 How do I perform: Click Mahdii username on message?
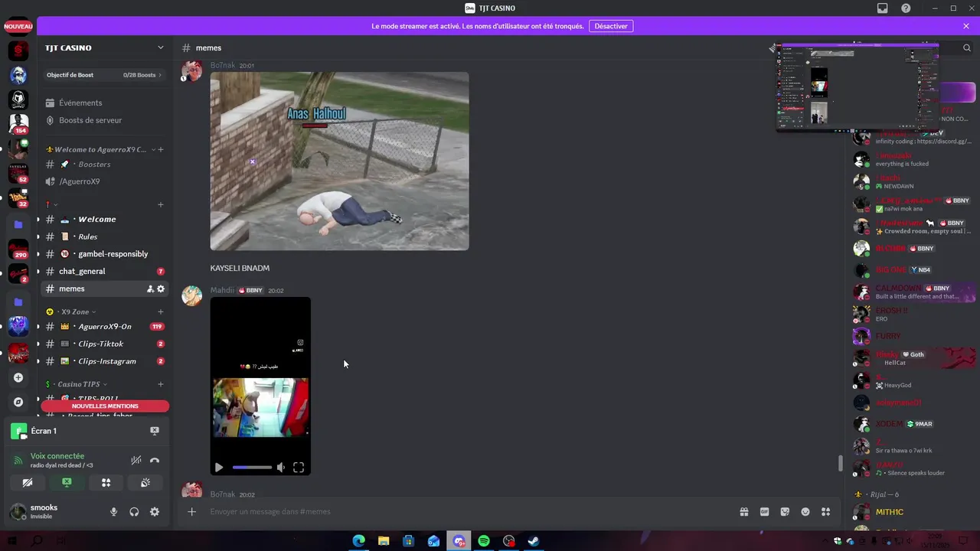click(222, 290)
